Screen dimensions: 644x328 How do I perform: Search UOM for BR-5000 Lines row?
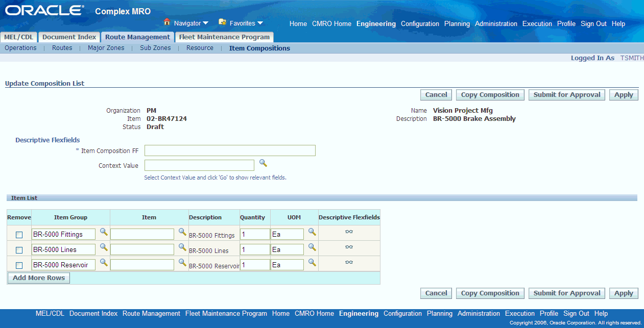(x=312, y=247)
